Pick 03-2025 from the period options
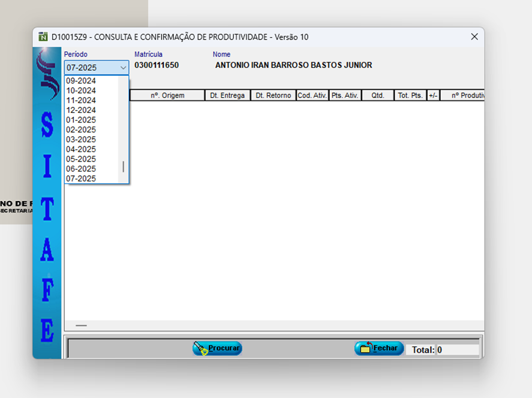The image size is (532, 398). click(x=81, y=139)
